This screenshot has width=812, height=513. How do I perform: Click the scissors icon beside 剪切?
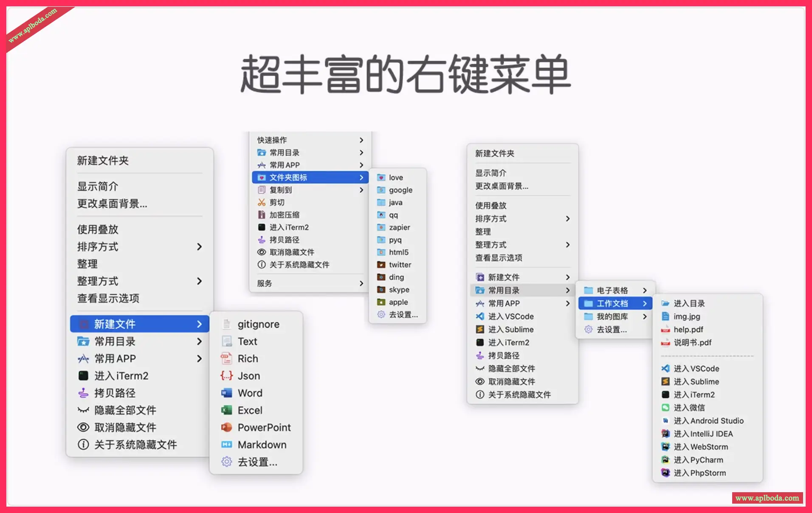[262, 203]
